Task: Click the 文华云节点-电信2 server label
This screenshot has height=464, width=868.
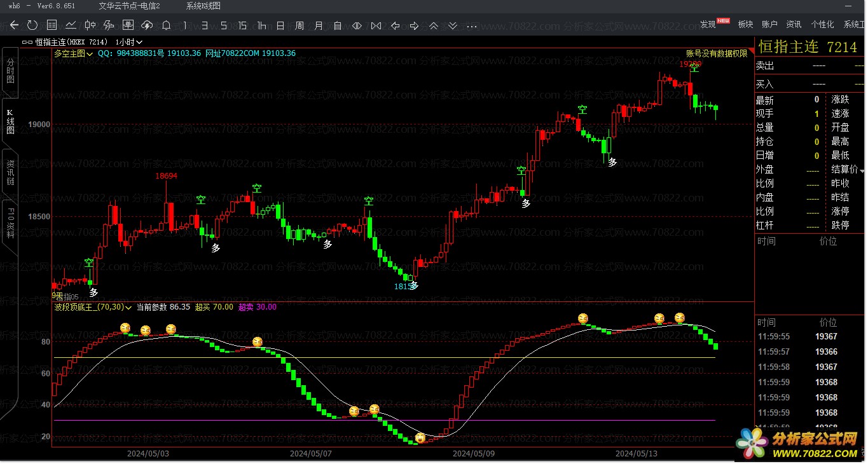Action: [129, 6]
